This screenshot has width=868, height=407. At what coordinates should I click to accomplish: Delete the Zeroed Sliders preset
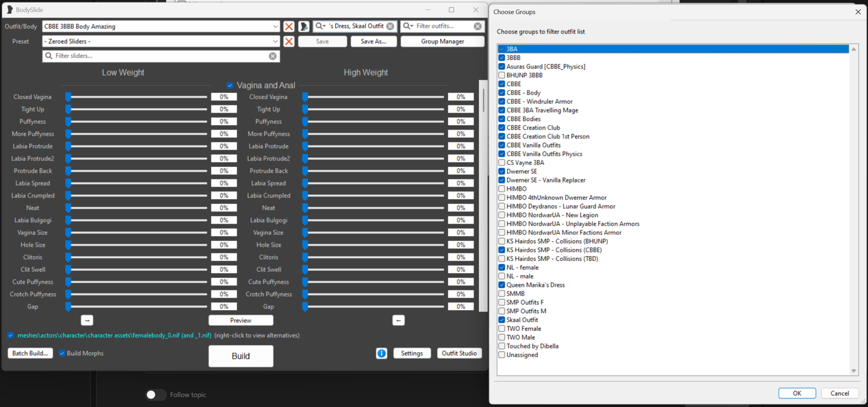click(289, 42)
